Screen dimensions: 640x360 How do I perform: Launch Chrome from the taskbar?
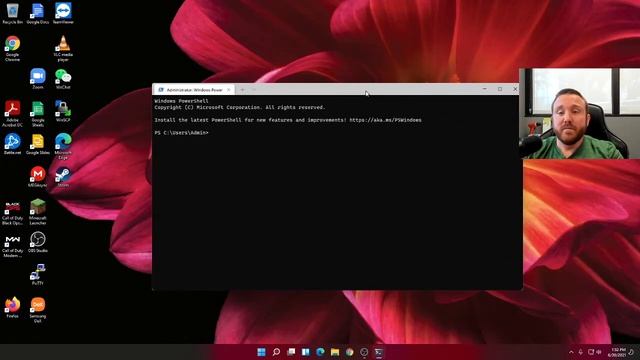click(x=350, y=352)
